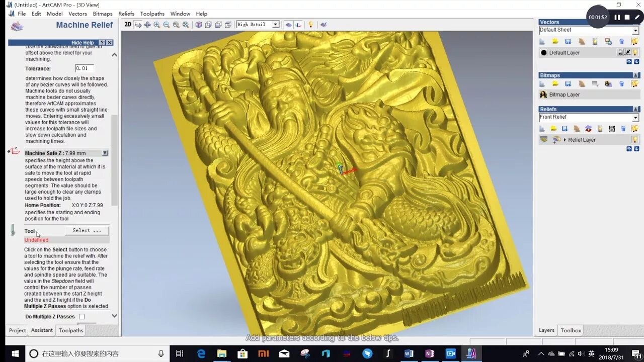Image resolution: width=644 pixels, height=362 pixels.
Task: Toggle all bitmap layers visibility bulbs
Action: pos(635,84)
